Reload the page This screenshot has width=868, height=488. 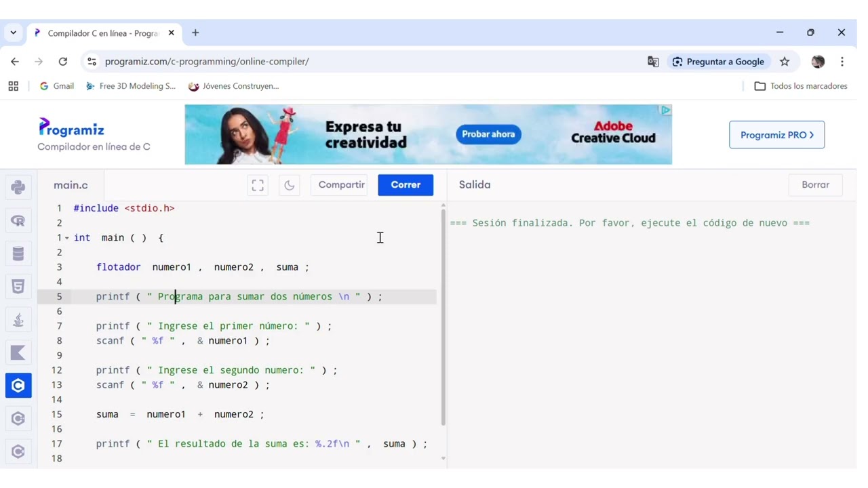63,62
